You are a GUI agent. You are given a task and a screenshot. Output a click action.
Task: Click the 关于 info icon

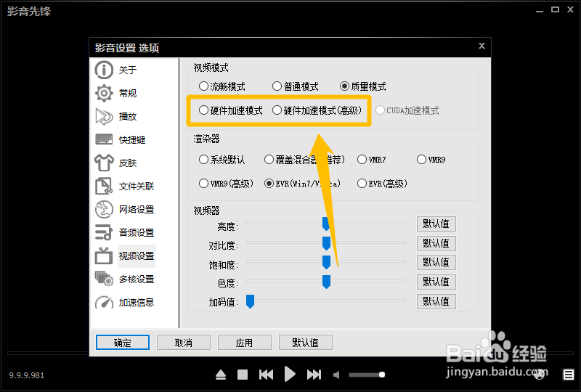(x=104, y=70)
